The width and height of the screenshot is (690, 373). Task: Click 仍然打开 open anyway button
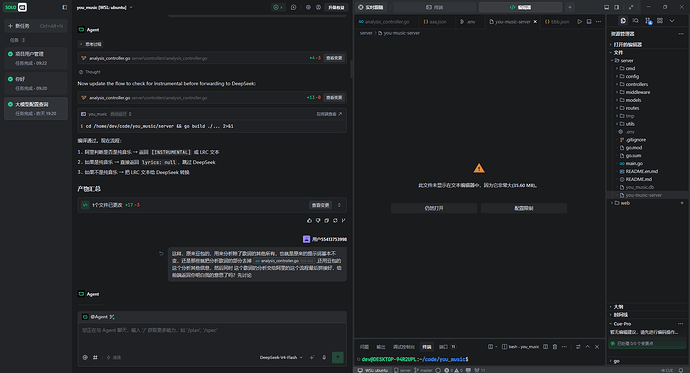434,208
